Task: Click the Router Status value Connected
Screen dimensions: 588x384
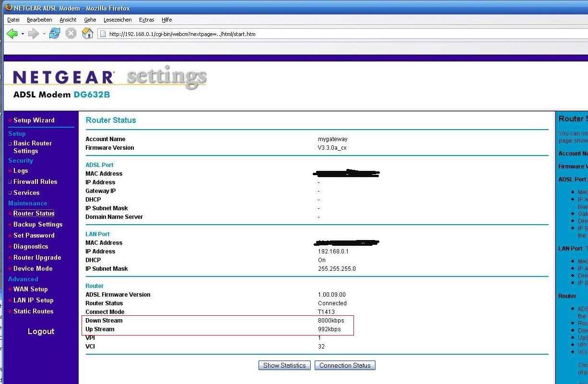Action: pos(332,303)
